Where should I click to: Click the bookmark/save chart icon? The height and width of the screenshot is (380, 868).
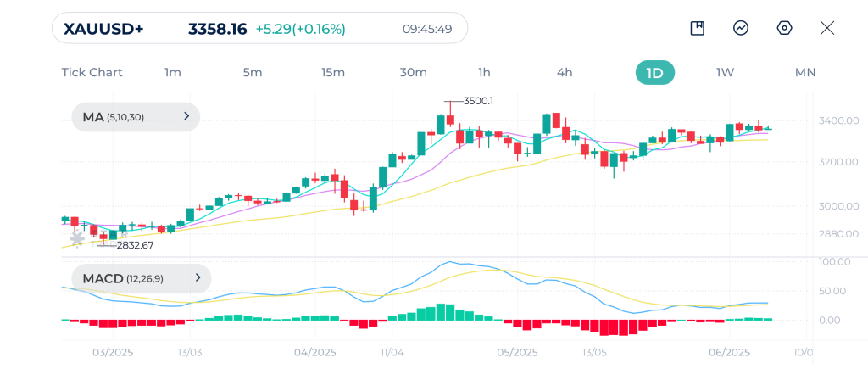click(x=697, y=28)
